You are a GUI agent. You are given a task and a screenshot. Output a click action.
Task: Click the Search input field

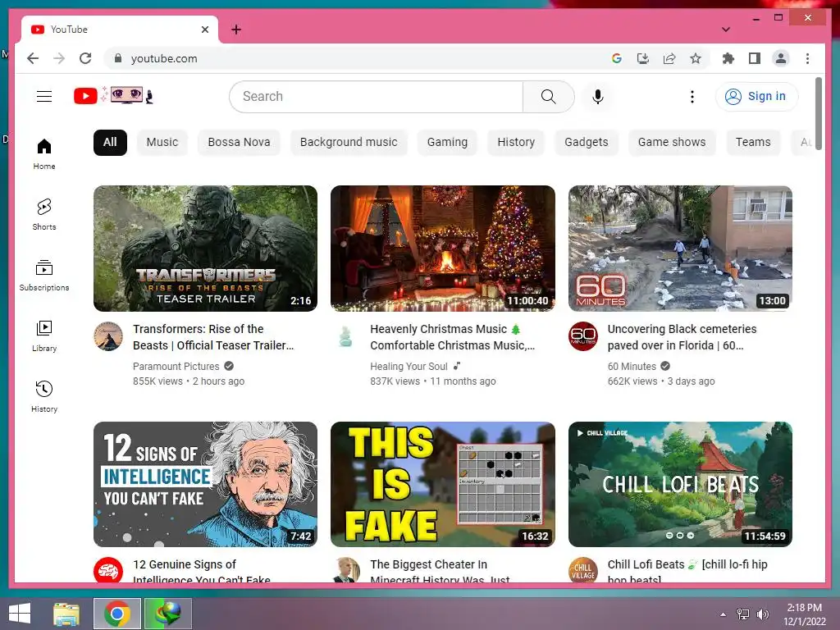point(376,97)
